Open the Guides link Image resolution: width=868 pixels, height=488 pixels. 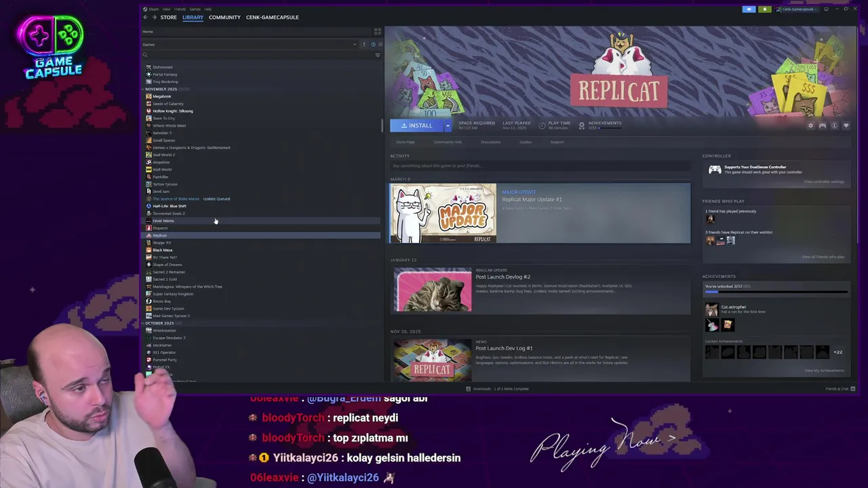pyautogui.click(x=526, y=142)
